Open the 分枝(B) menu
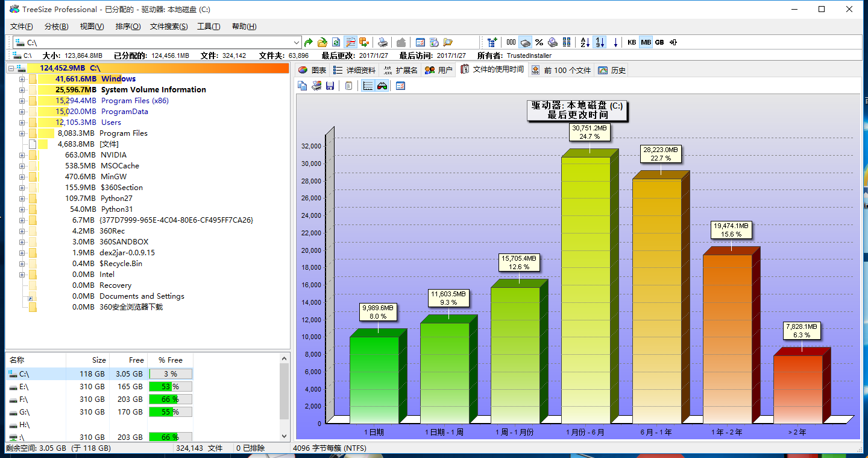The height and width of the screenshot is (458, 868). pos(57,27)
